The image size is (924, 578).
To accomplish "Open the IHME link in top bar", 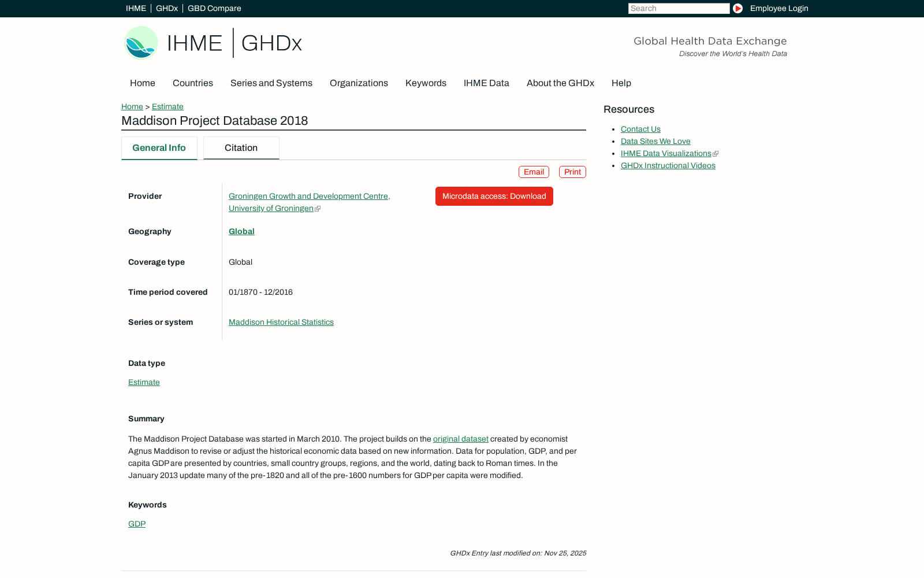I will click(x=136, y=8).
